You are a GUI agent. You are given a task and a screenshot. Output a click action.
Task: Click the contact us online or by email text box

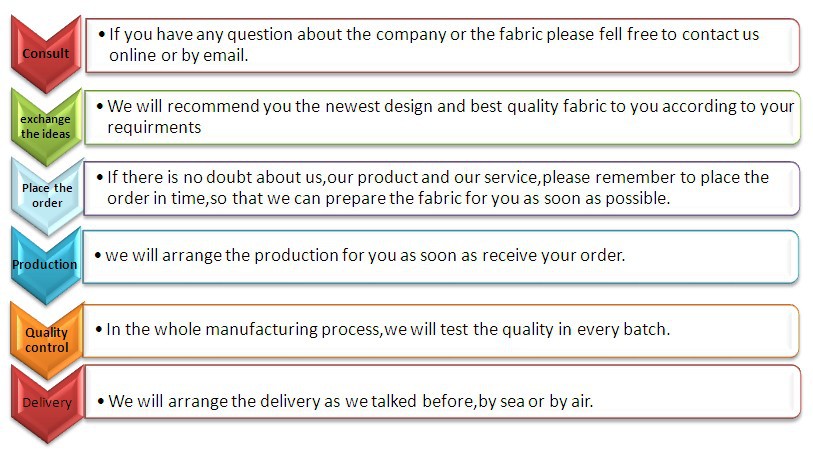coord(443,46)
